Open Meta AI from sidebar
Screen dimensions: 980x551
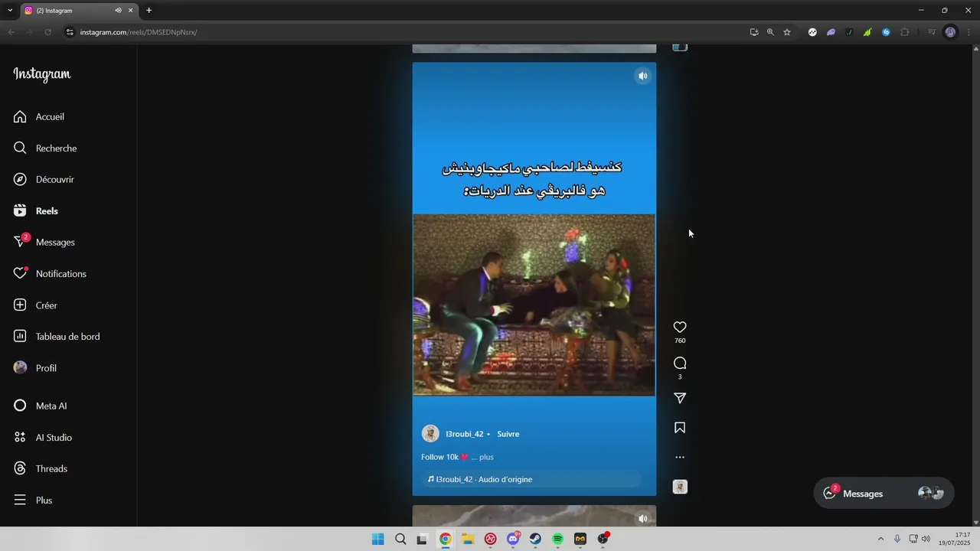(41, 406)
